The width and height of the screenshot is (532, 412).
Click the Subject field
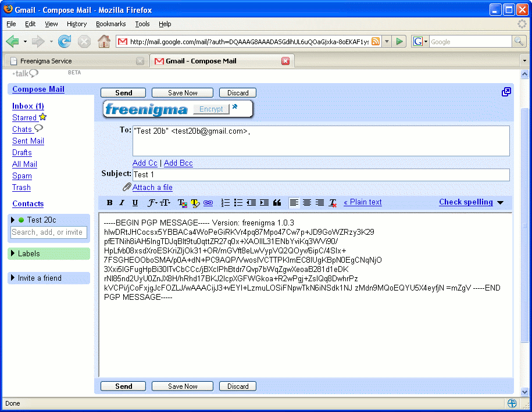point(321,175)
